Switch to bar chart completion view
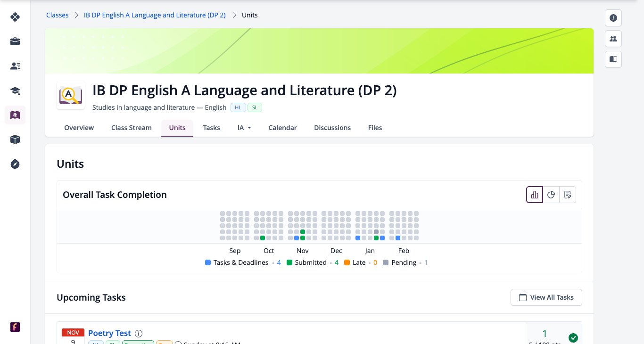The height and width of the screenshot is (344, 644). click(535, 195)
